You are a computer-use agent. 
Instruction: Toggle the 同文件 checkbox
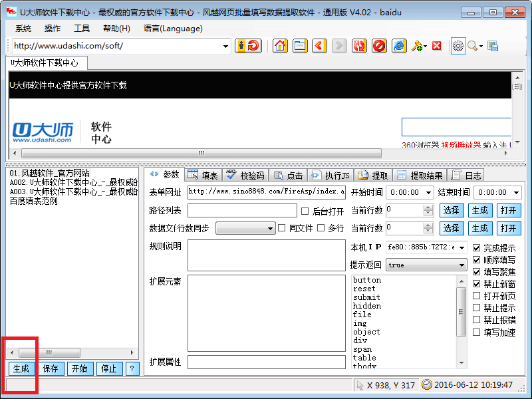281,228
